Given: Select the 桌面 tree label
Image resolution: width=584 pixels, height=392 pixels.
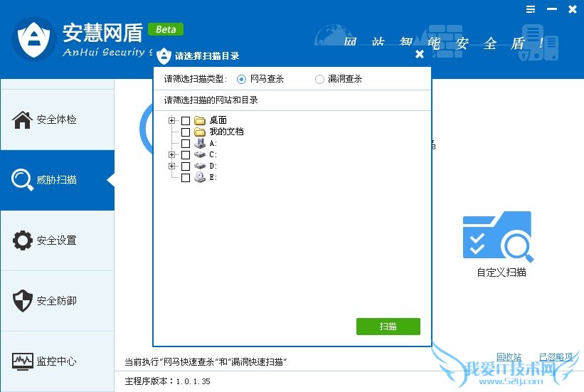Looking at the screenshot, I should [x=218, y=120].
